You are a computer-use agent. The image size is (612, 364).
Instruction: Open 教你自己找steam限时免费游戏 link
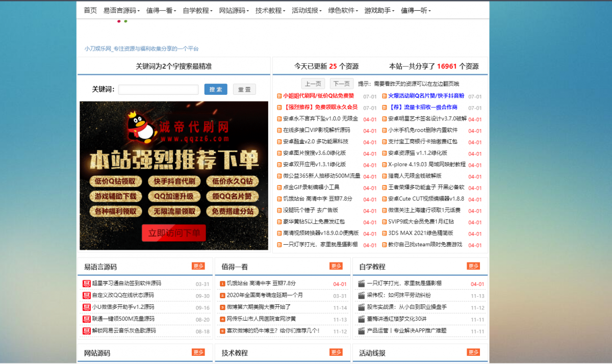pos(425,244)
